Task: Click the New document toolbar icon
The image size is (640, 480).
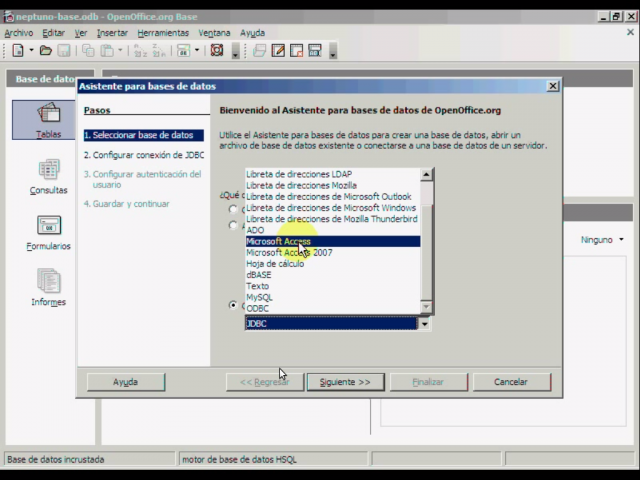Action: 18,51
